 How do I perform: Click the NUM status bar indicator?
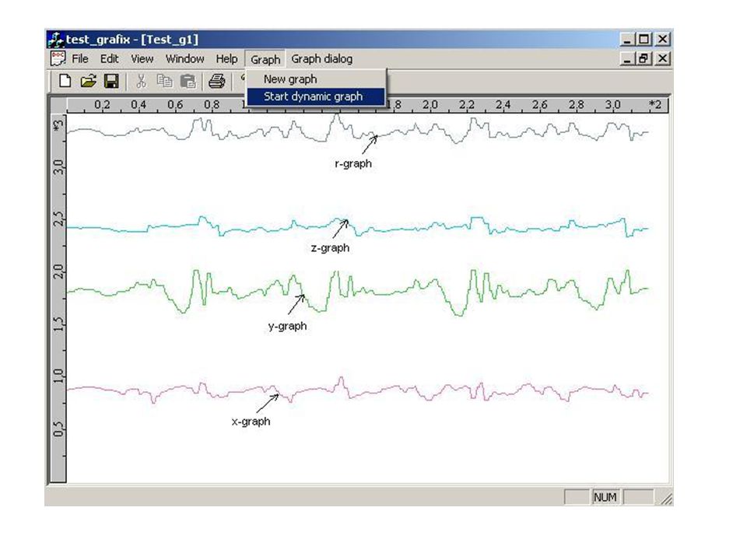pyautogui.click(x=605, y=497)
